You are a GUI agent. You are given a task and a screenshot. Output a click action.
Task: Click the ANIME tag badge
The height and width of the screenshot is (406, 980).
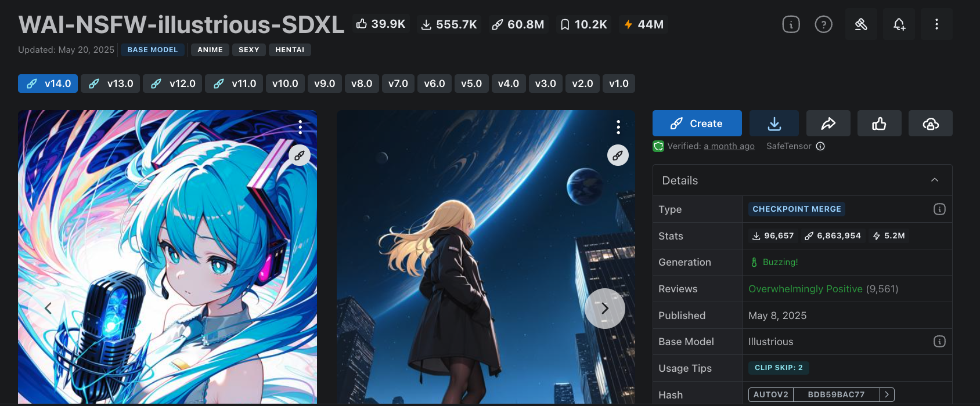point(210,50)
